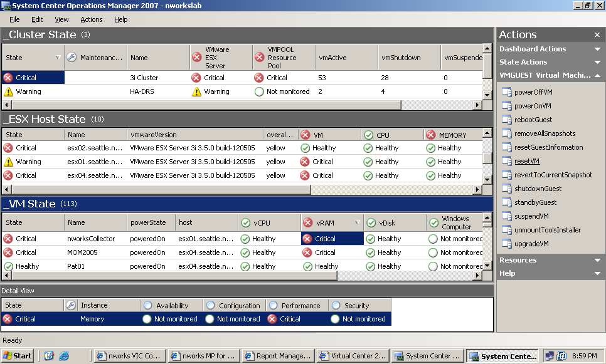The width and height of the screenshot is (606, 364).
Task: Click the vmActive column header
Action: pos(347,58)
